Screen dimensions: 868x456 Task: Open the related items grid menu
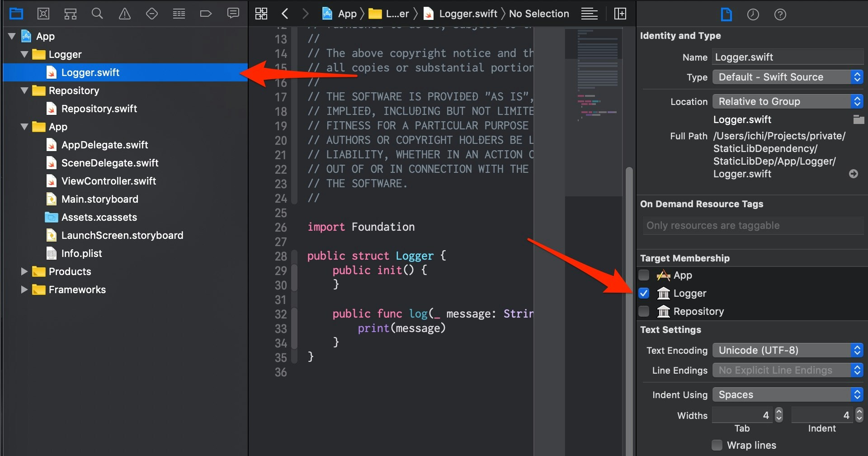261,14
